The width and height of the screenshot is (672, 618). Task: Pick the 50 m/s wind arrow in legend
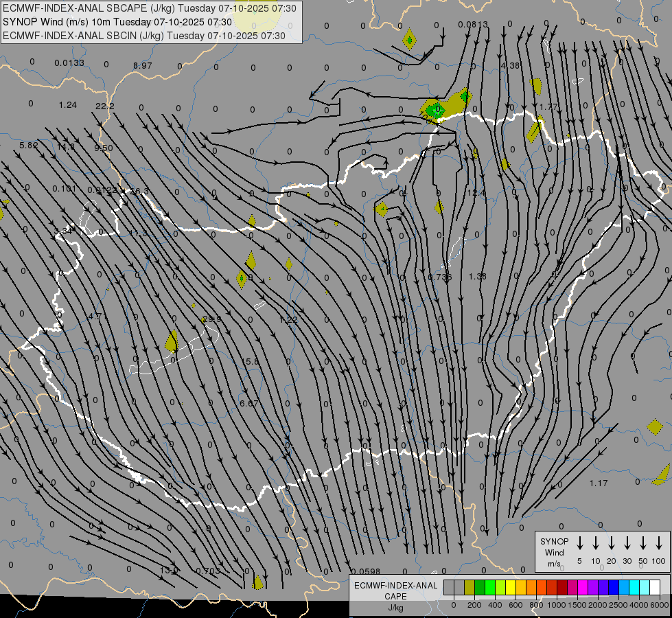(643, 543)
